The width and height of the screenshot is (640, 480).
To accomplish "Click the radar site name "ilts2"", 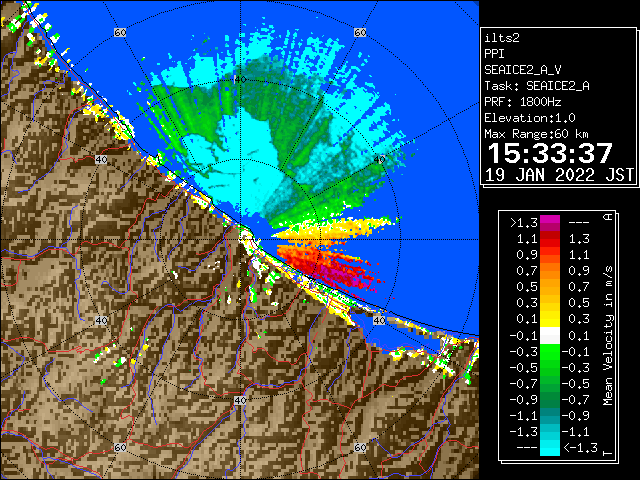I will click(x=502, y=38).
